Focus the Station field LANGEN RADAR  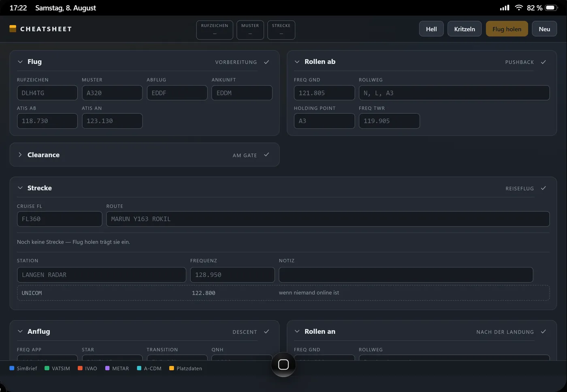point(101,275)
